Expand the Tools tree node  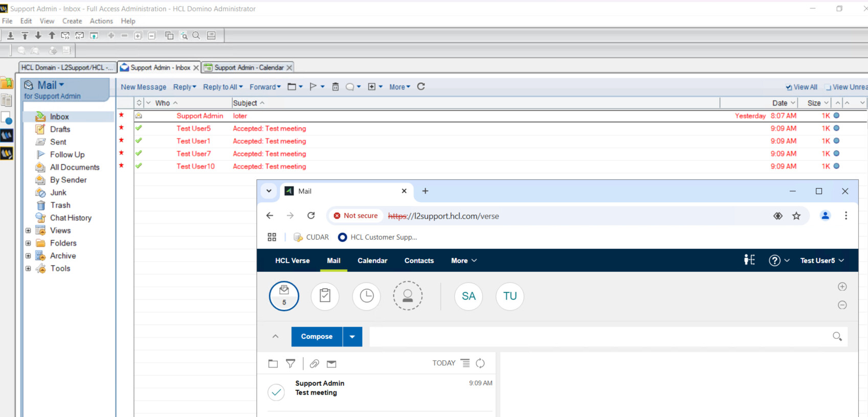click(28, 268)
